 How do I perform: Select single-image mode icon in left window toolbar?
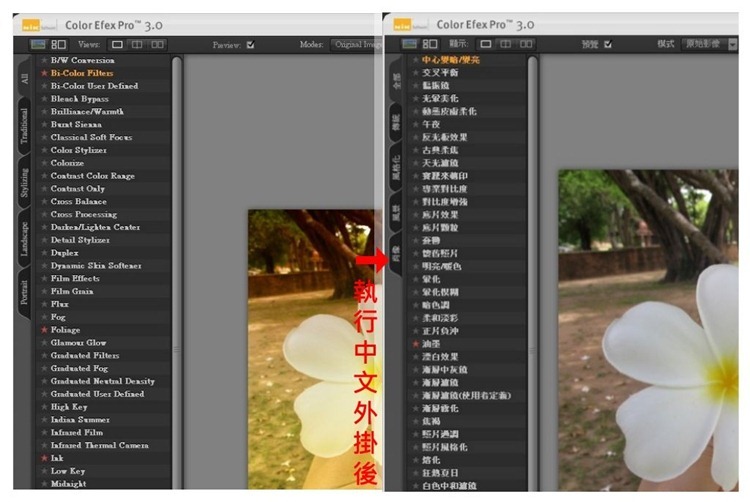pos(38,44)
